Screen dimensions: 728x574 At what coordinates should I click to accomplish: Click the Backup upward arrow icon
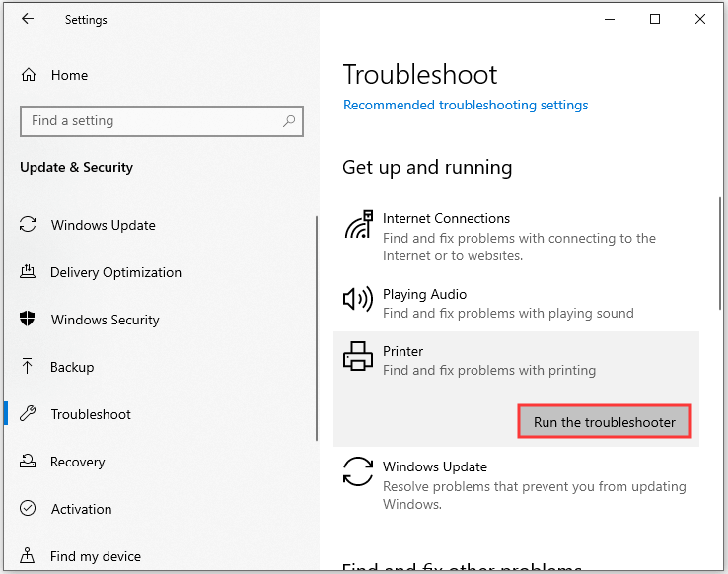point(27,366)
